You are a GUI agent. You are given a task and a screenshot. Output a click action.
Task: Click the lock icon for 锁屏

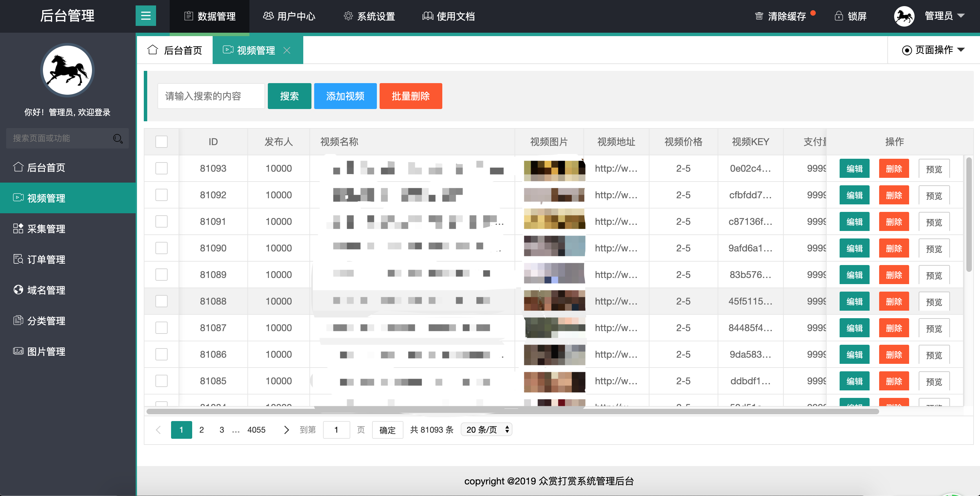point(839,16)
